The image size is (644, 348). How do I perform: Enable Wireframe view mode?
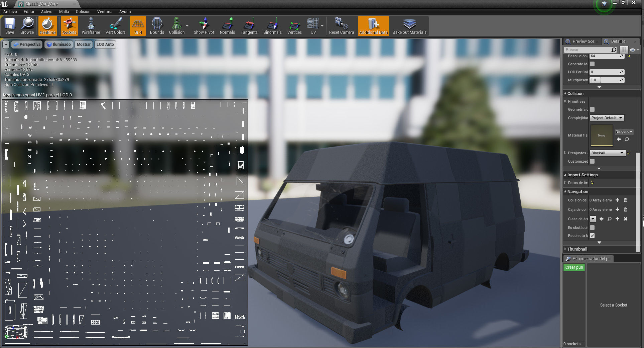coord(91,26)
